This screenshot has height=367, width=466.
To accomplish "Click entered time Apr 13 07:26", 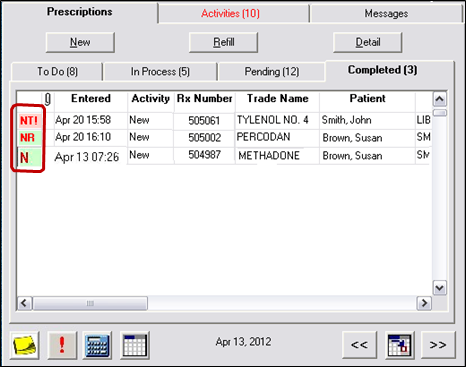I will point(87,157).
